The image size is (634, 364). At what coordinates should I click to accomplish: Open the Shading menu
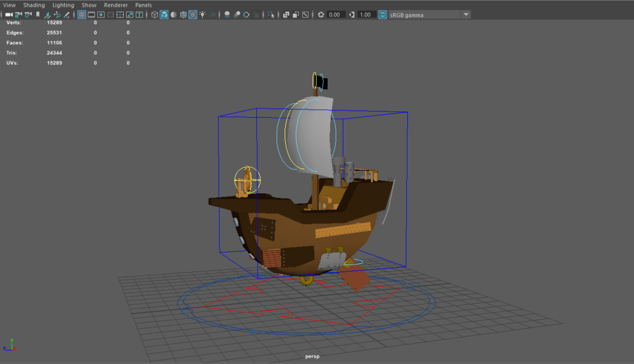pyautogui.click(x=34, y=5)
